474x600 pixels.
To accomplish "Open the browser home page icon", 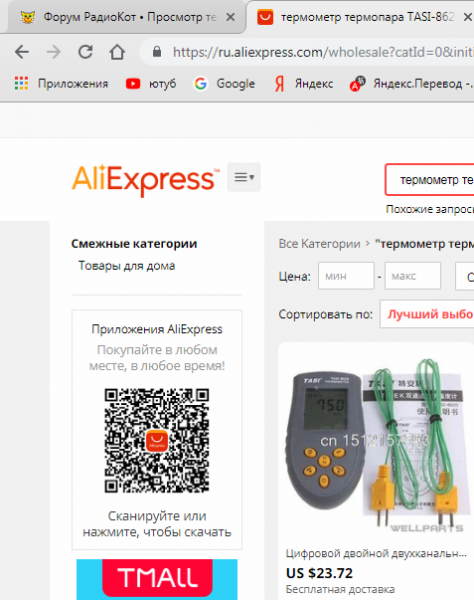I will click(x=117, y=52).
